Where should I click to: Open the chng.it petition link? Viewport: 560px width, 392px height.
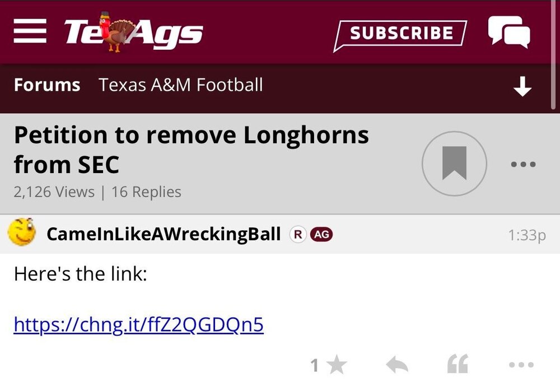click(x=138, y=324)
